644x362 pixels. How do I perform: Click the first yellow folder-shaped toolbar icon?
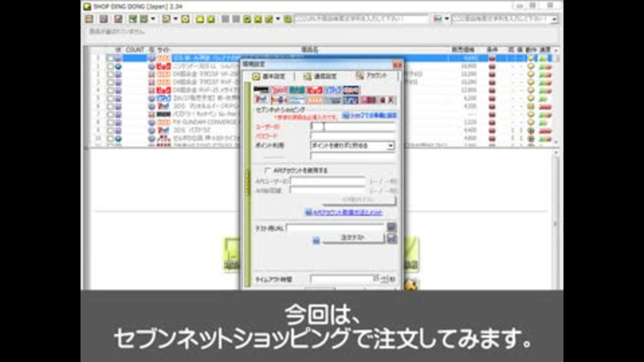pos(200,19)
